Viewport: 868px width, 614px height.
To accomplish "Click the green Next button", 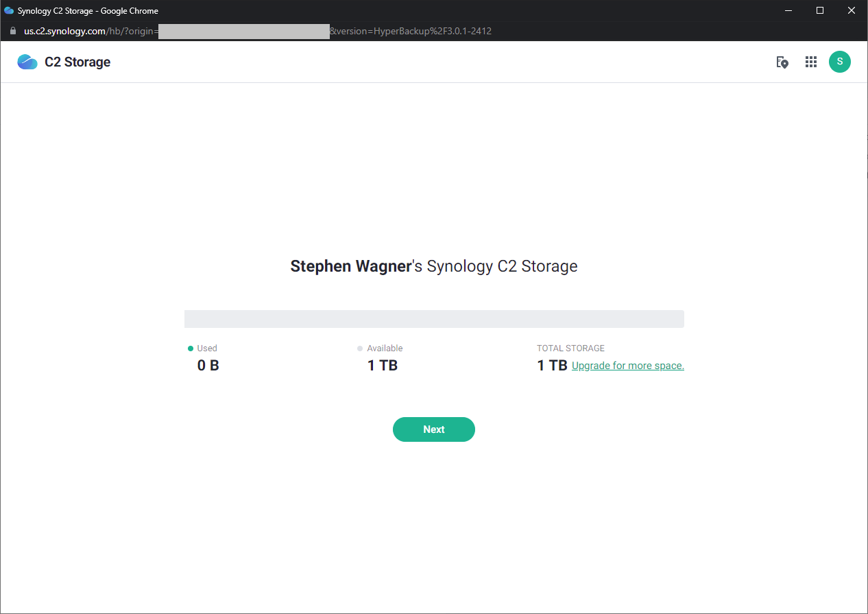I will [434, 429].
